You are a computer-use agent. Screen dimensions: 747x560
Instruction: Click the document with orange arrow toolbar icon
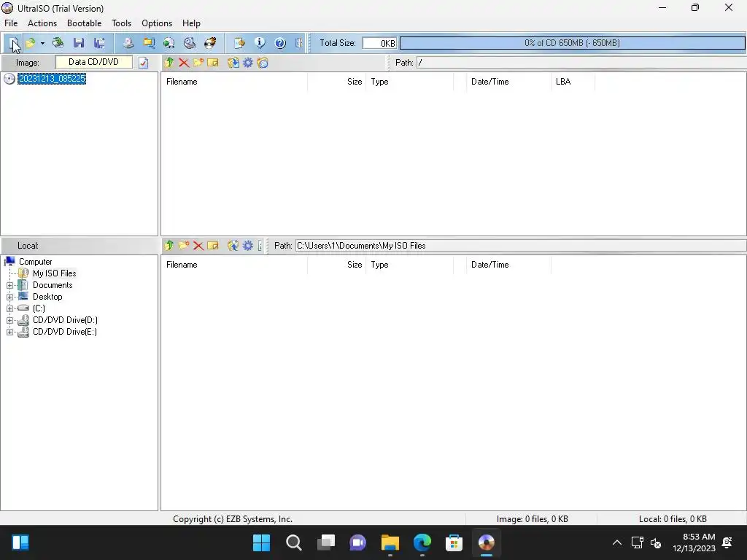(239, 43)
